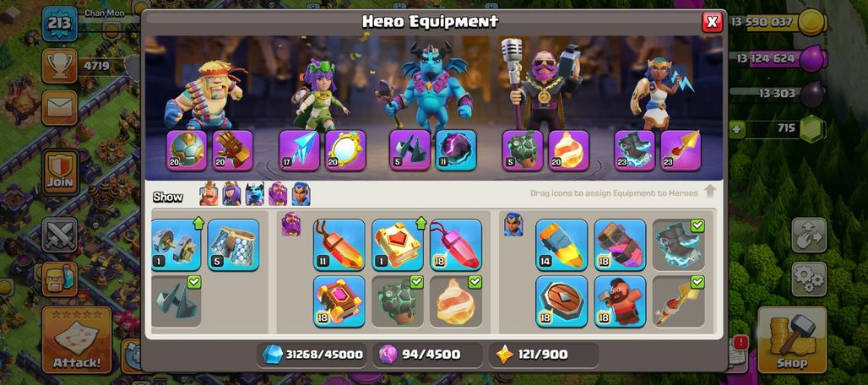868x385 pixels.
Task: Open the settings gear icon
Action: click(809, 279)
